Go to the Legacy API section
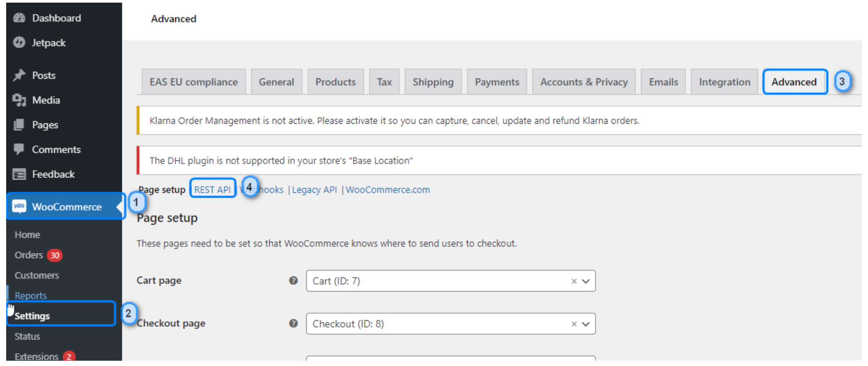 tap(314, 190)
